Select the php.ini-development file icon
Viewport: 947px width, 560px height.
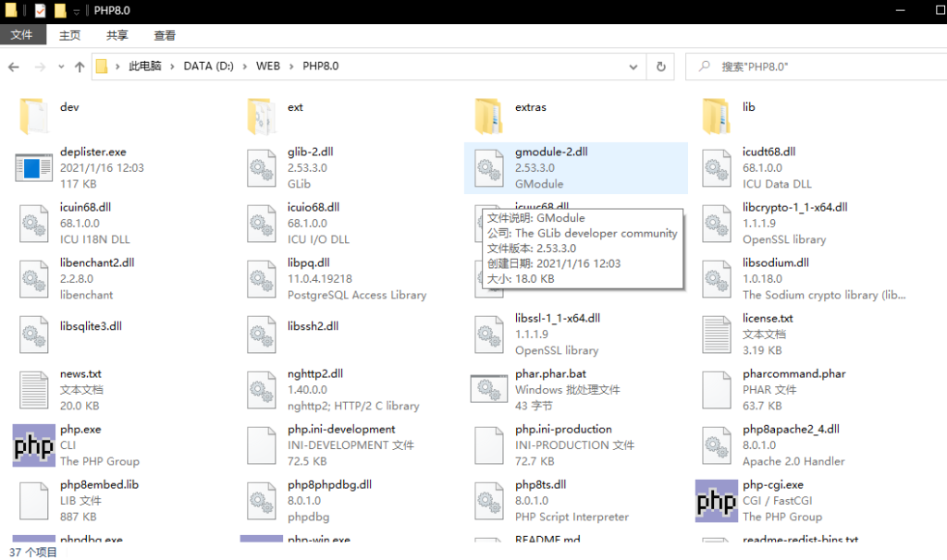(262, 445)
